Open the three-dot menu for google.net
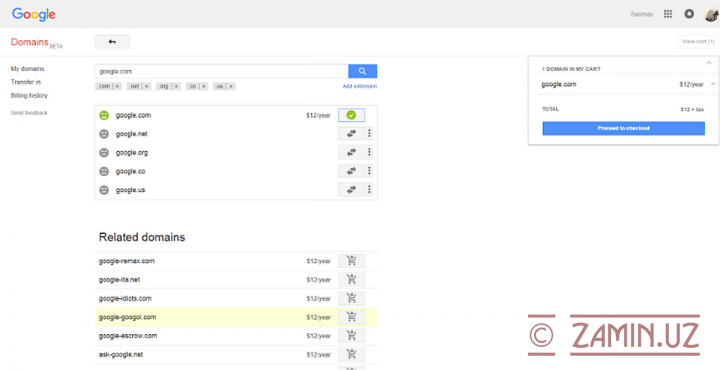This screenshot has width=720, height=370. [x=369, y=134]
